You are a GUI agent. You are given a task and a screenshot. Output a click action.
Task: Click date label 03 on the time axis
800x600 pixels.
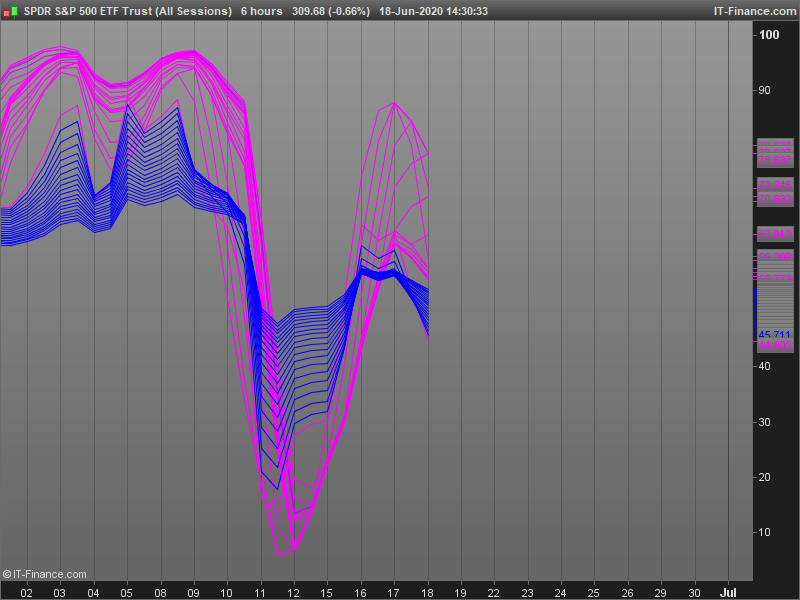point(60,593)
